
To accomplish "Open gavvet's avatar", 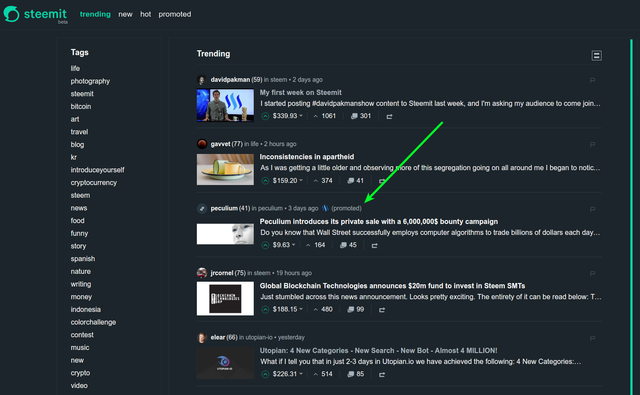I will coord(202,144).
